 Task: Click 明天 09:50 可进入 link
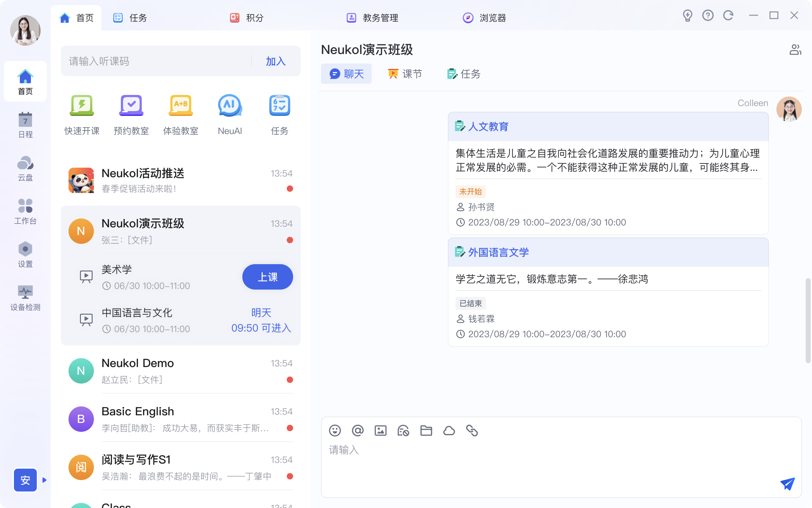[261, 320]
